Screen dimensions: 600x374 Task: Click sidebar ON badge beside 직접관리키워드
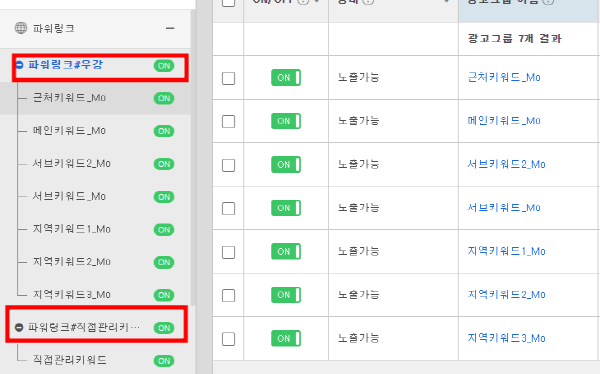[x=164, y=361]
